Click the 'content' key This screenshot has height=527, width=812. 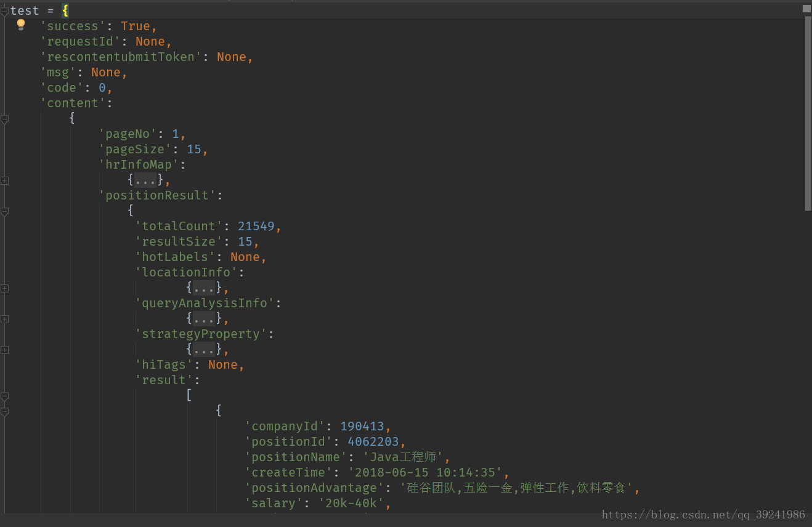(73, 103)
